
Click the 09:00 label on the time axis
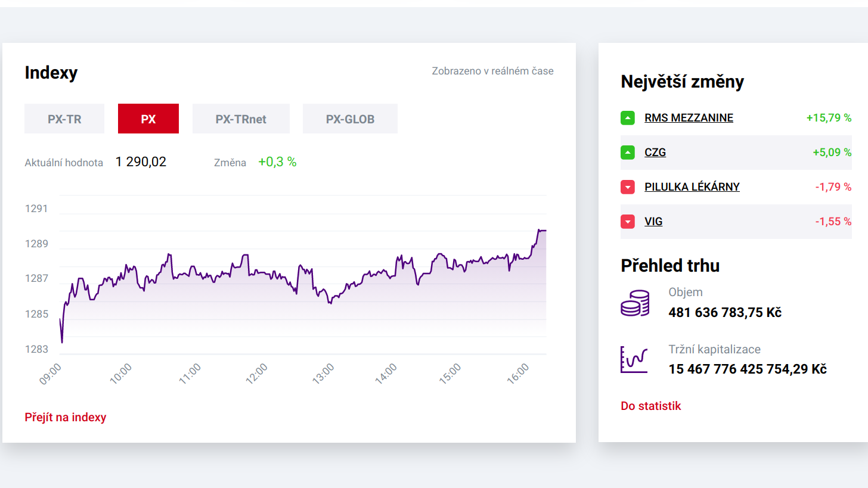coord(51,375)
